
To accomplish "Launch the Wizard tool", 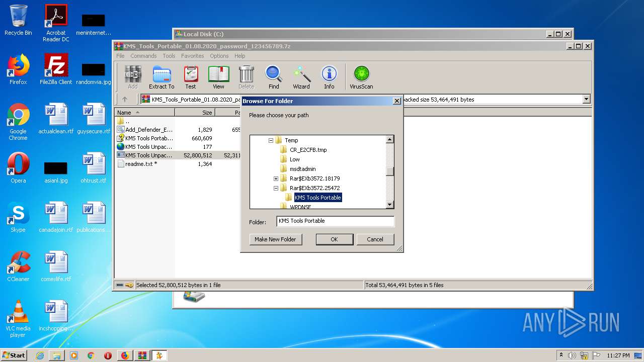I will click(301, 77).
